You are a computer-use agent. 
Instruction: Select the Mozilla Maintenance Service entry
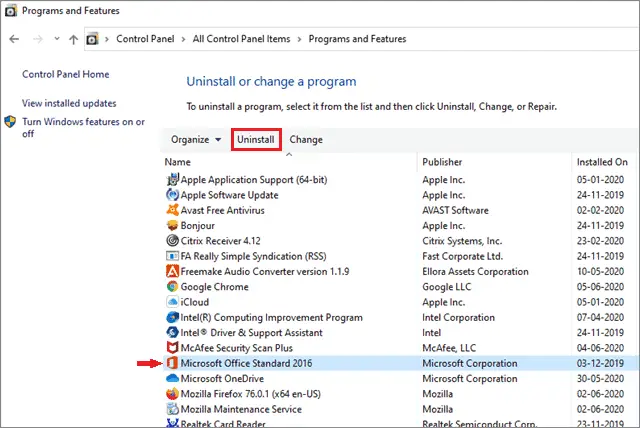[400, 409]
